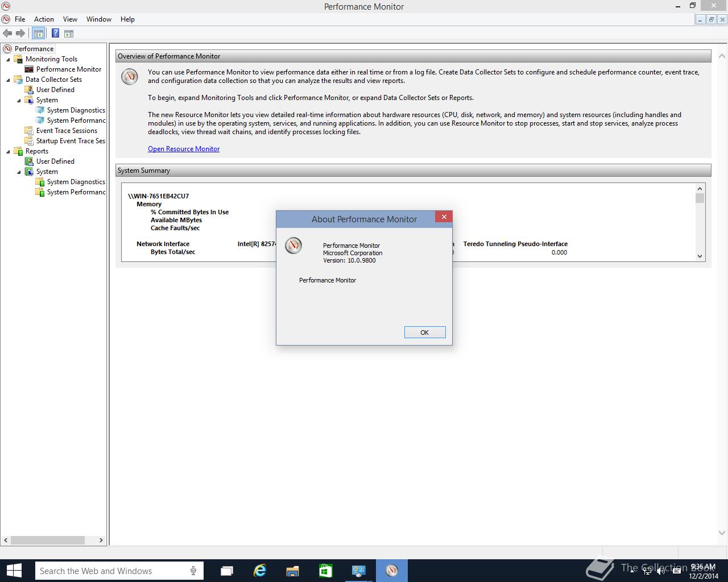
Task: Click the Bytes Total/sec counter
Action: click(173, 252)
